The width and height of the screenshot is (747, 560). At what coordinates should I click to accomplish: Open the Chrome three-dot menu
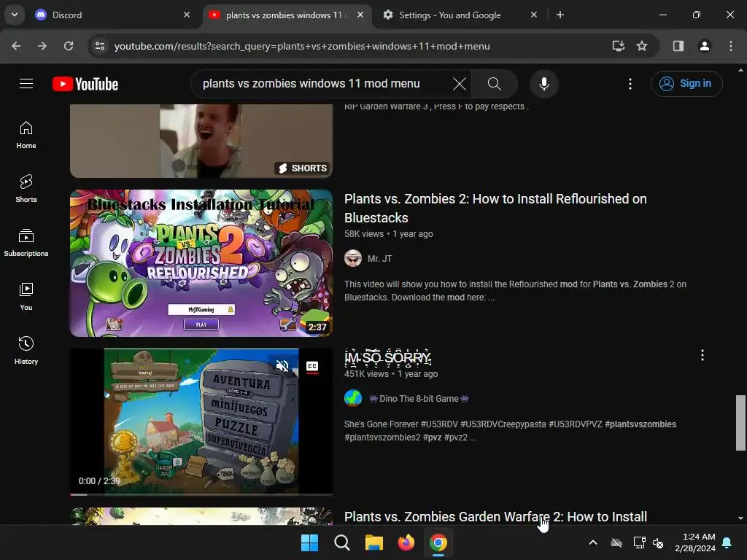[x=731, y=46]
